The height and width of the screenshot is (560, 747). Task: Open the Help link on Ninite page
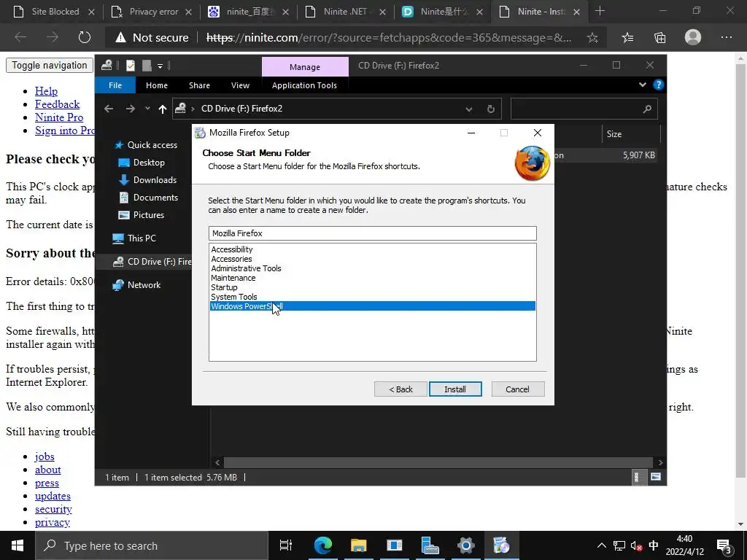point(46,91)
